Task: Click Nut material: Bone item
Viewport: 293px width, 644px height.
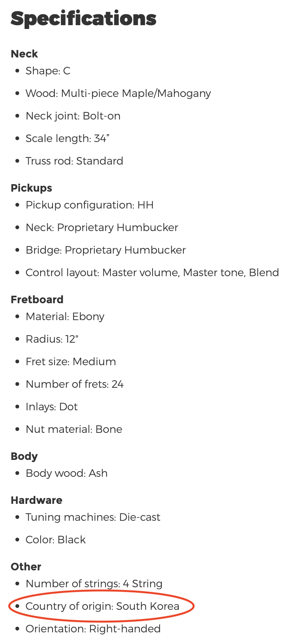Action: tap(74, 429)
